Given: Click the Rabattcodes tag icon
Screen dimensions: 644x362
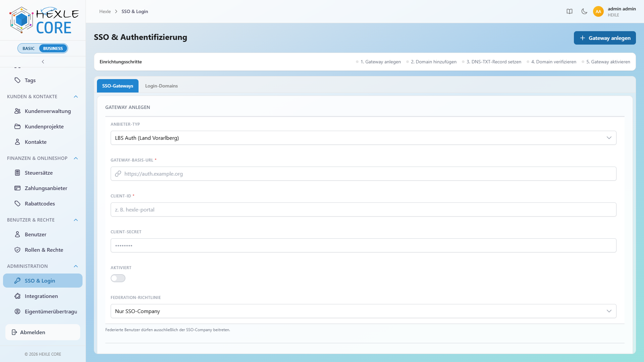Looking at the screenshot, I should (17, 203).
